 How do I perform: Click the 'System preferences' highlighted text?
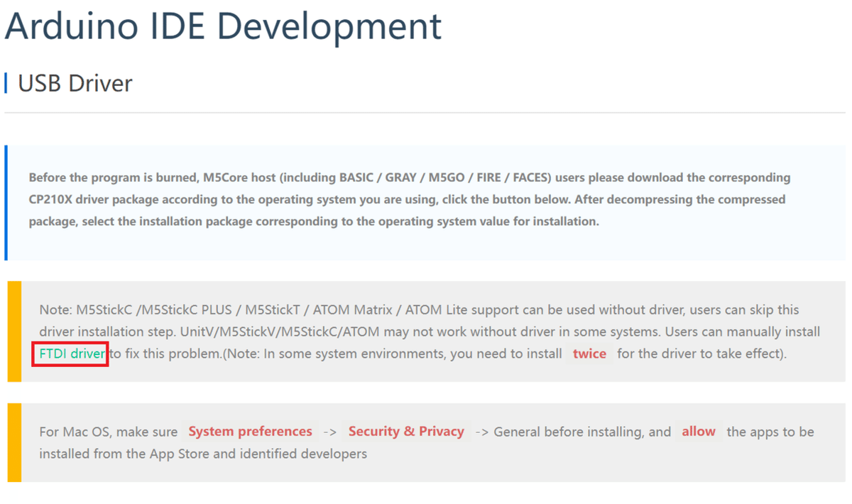coord(250,432)
